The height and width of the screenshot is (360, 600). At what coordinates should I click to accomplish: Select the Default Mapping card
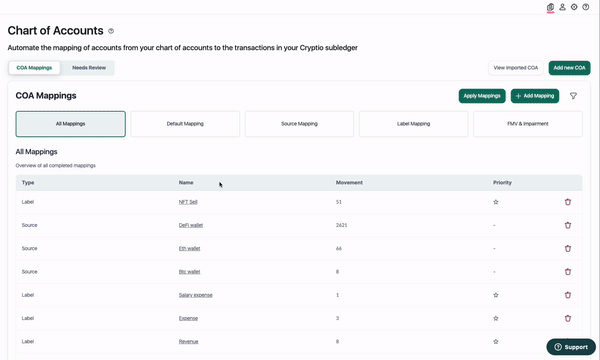tap(185, 124)
